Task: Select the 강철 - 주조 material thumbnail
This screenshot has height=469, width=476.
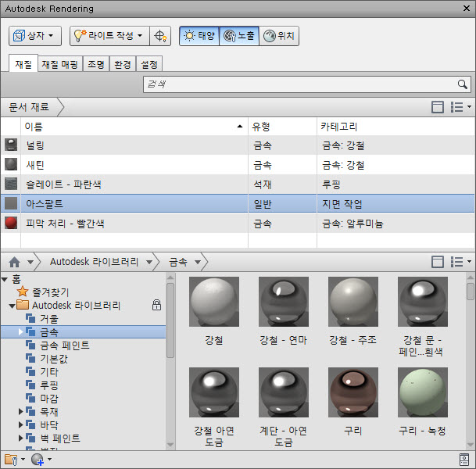Action: click(353, 302)
